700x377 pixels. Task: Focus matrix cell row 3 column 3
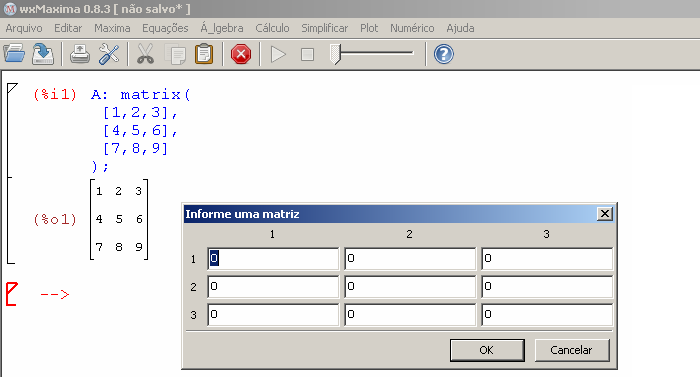click(547, 314)
